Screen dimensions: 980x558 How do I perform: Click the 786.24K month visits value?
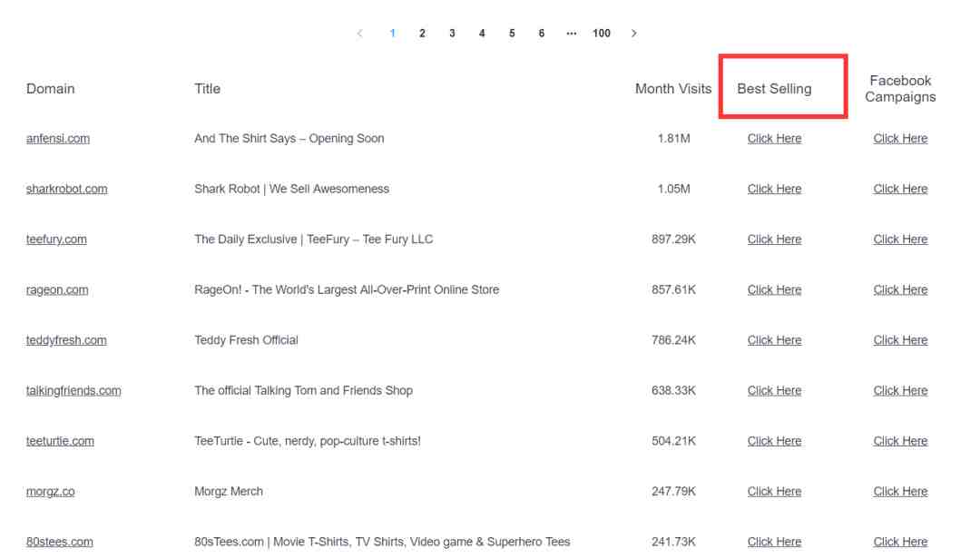673,340
